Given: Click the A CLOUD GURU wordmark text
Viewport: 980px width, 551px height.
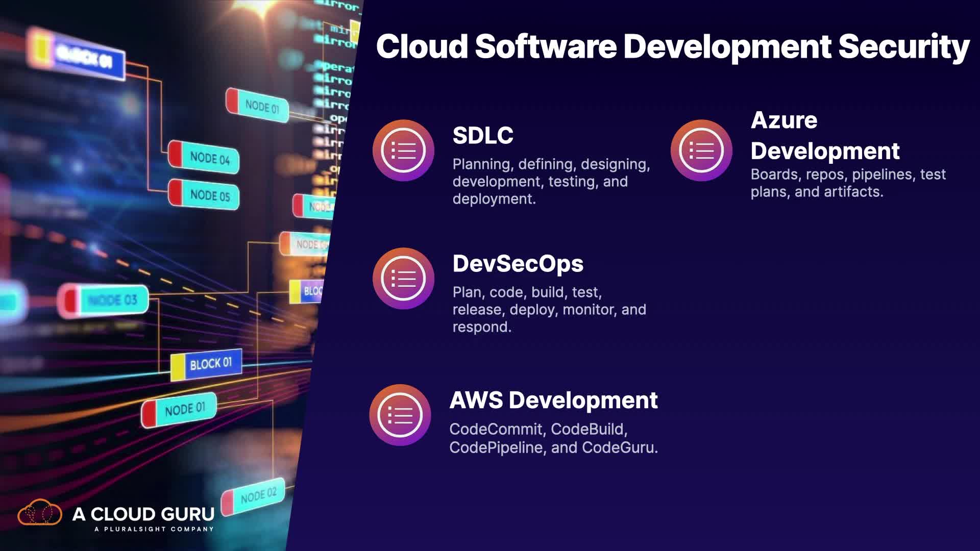Looking at the screenshot, I should coord(143,514).
